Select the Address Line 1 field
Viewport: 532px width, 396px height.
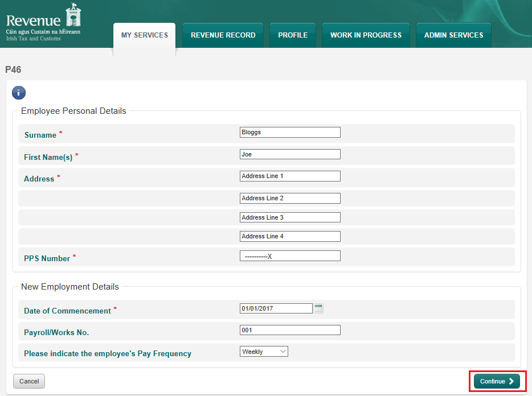coord(290,176)
